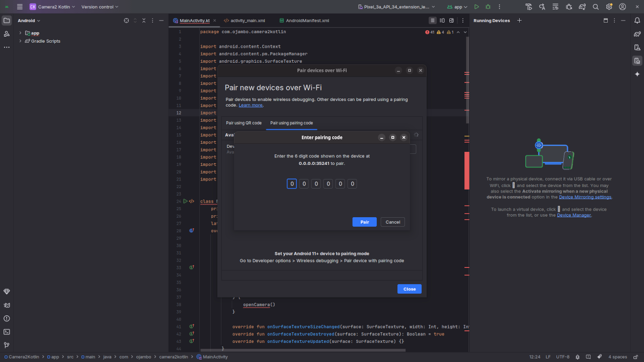Click the editor vertical scrollbar error stripe
Viewport: 644px width, 362px height.
(467, 171)
